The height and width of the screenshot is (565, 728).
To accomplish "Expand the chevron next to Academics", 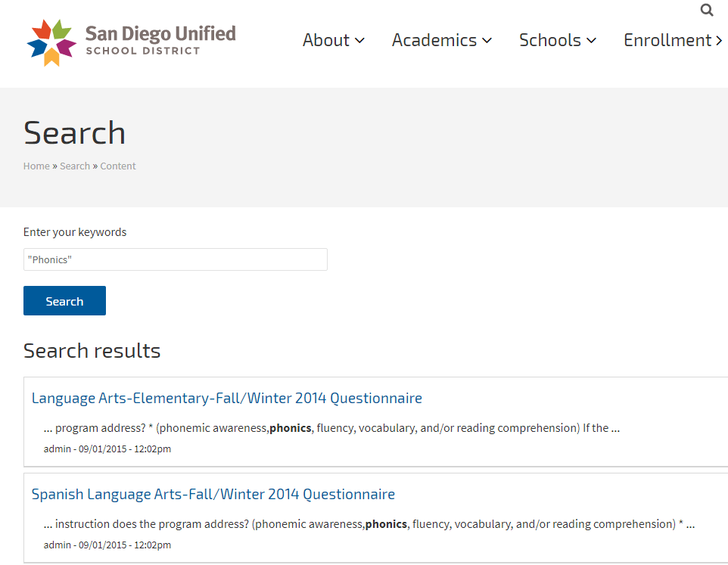I will [x=487, y=41].
